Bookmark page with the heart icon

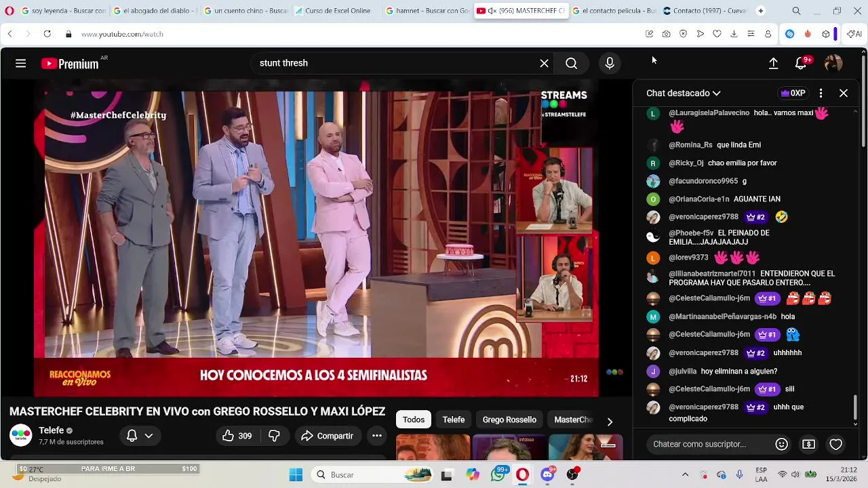pyautogui.click(x=717, y=34)
